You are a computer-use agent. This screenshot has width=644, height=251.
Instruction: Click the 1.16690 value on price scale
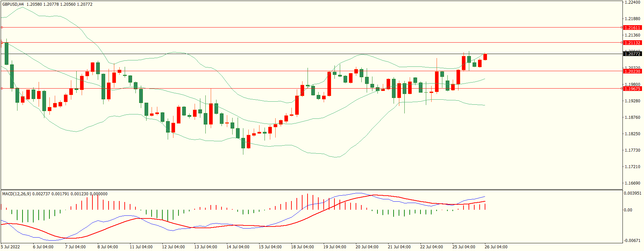pyautogui.click(x=632, y=183)
